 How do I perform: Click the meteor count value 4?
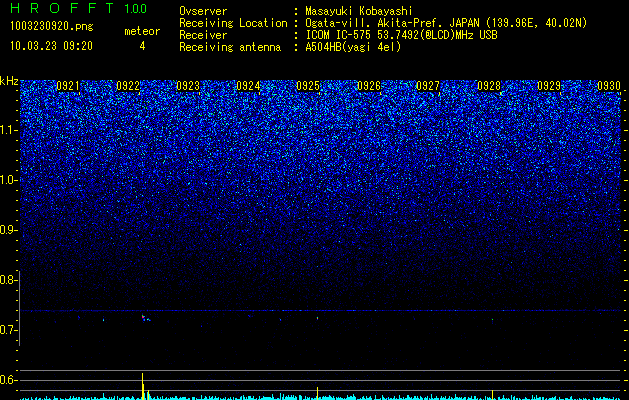point(142,46)
